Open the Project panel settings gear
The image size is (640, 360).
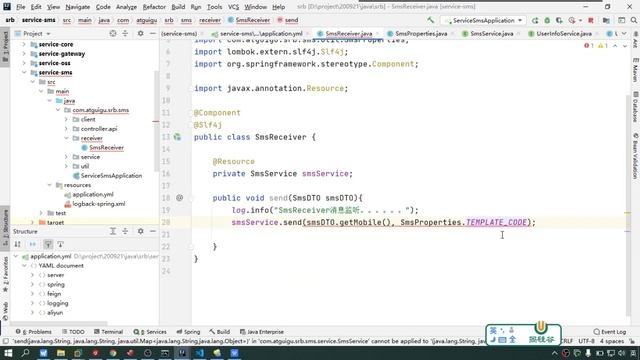click(x=140, y=33)
